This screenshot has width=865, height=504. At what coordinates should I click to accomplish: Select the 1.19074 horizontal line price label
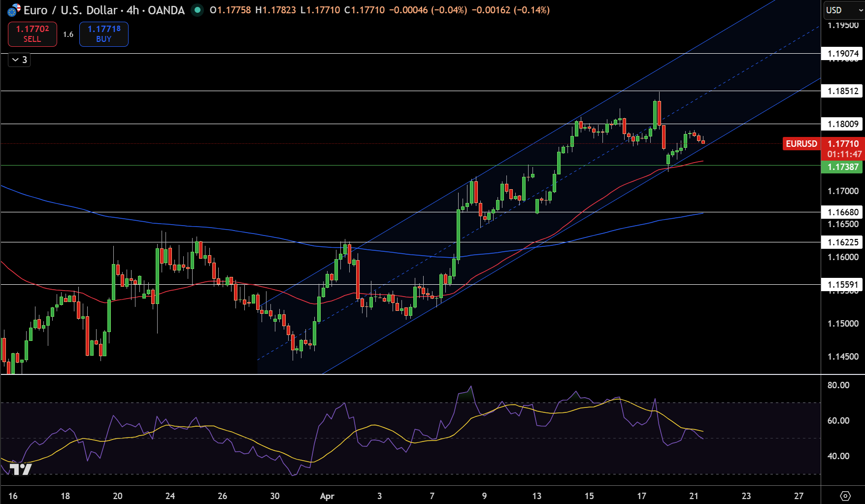pyautogui.click(x=843, y=54)
